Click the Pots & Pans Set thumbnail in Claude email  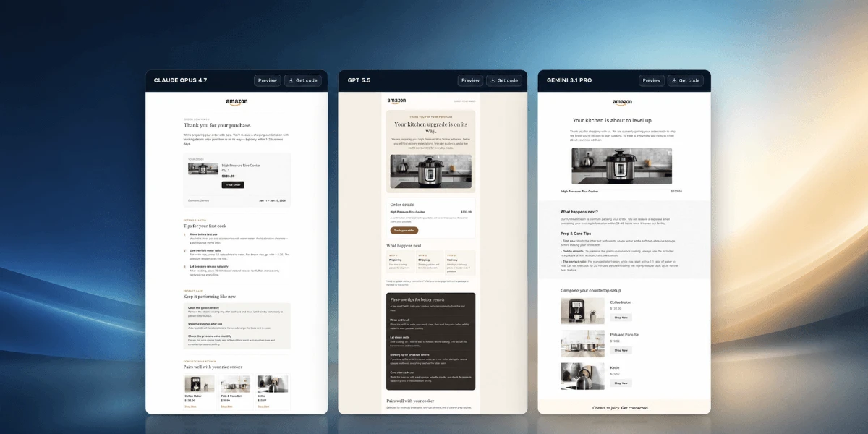click(x=237, y=383)
